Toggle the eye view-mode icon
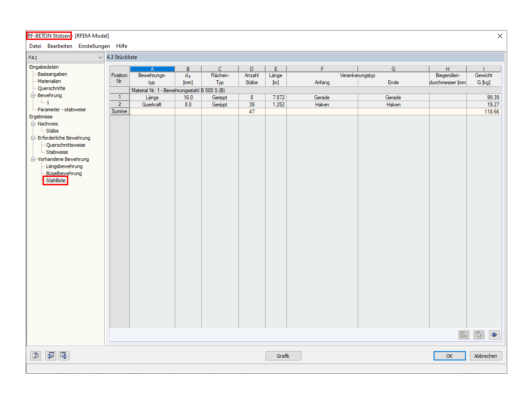Viewport: 532px width, 399px height. pos(494,335)
